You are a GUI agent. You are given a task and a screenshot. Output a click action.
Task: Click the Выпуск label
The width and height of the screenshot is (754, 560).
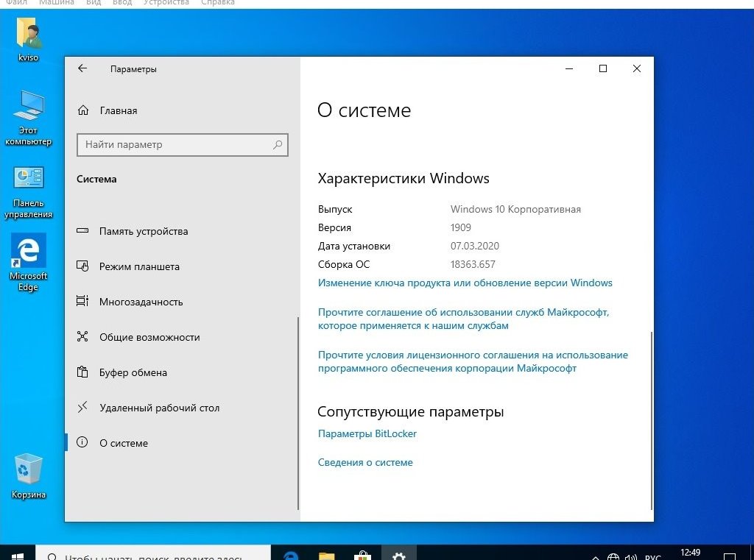click(335, 209)
